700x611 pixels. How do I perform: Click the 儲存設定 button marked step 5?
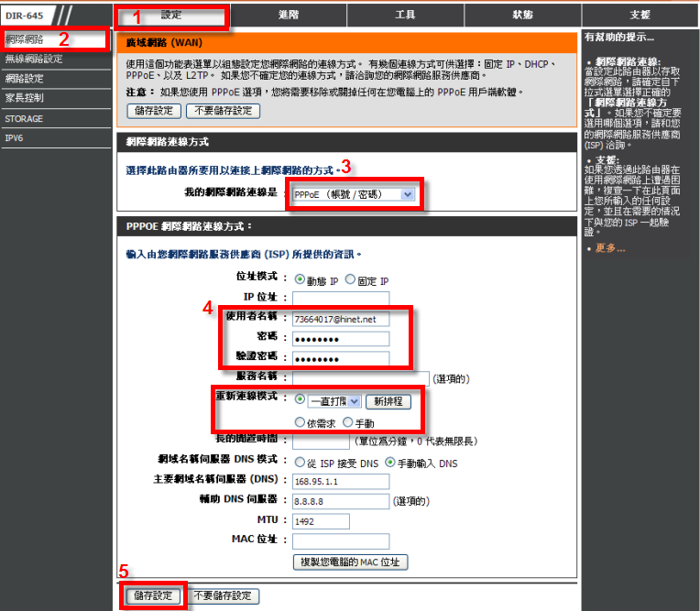(x=152, y=595)
